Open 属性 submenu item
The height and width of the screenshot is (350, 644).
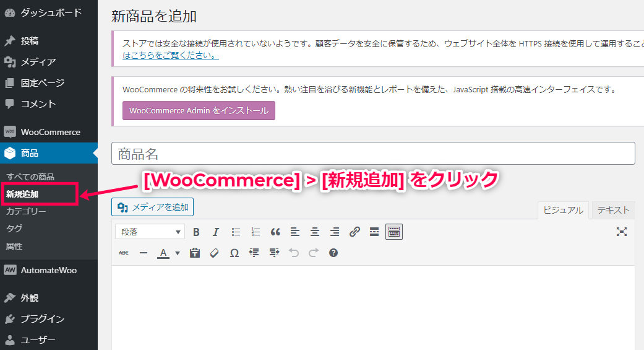[14, 247]
